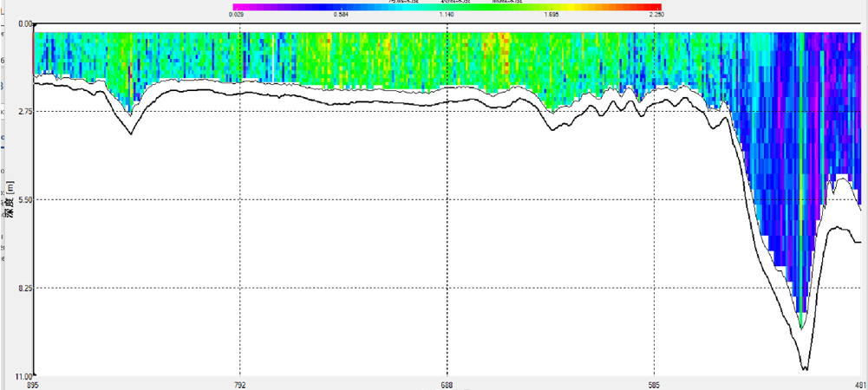Select the 0.029 color scale minimum label
The image size is (868, 390).
click(236, 15)
